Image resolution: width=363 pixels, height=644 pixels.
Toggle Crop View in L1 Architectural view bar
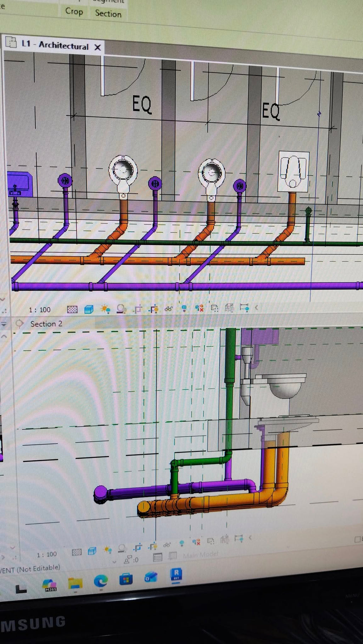click(138, 309)
